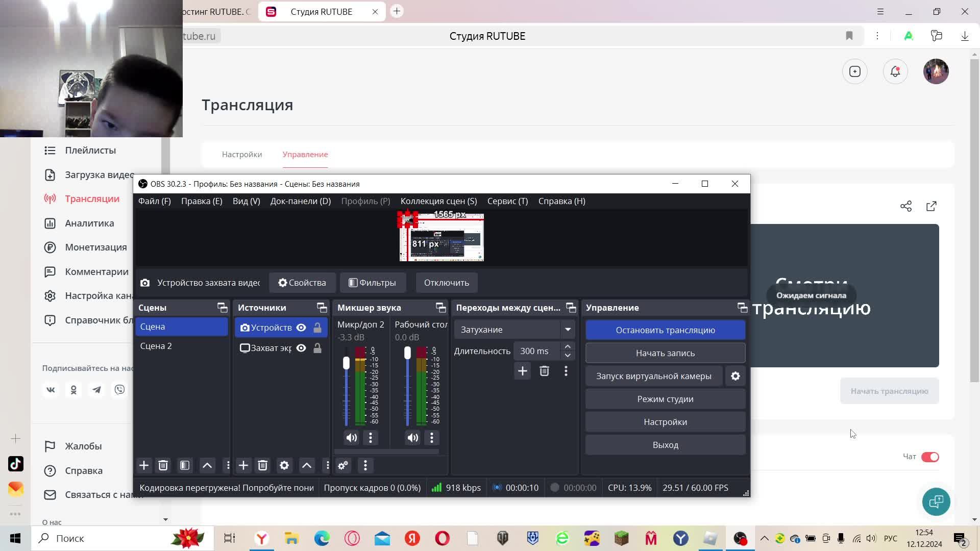Toggle the Чат switch on RUTUBE
980x551 pixels.
[x=930, y=457]
